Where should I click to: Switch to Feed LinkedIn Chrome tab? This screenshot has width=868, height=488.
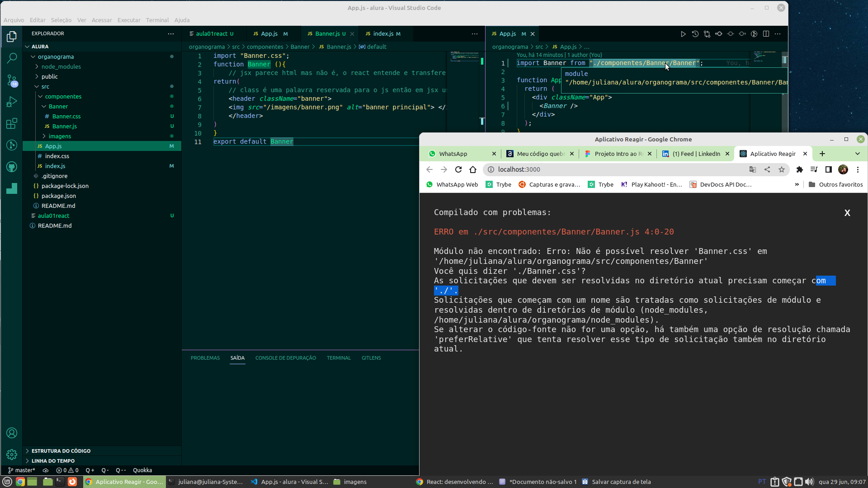[695, 154]
